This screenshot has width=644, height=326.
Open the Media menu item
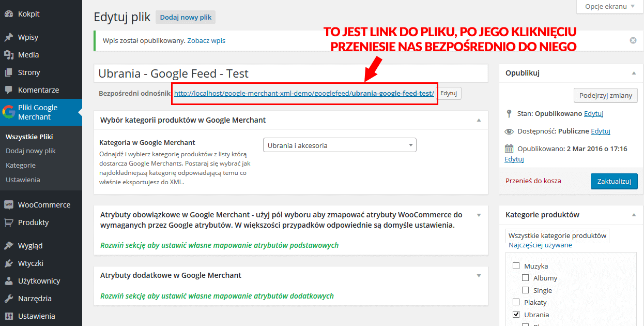pos(41,55)
